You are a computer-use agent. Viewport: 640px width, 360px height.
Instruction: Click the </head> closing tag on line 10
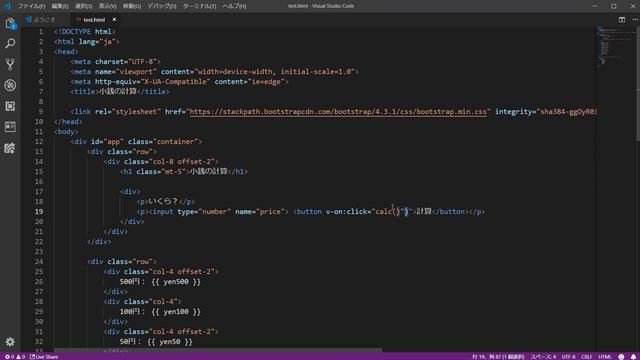(x=68, y=122)
